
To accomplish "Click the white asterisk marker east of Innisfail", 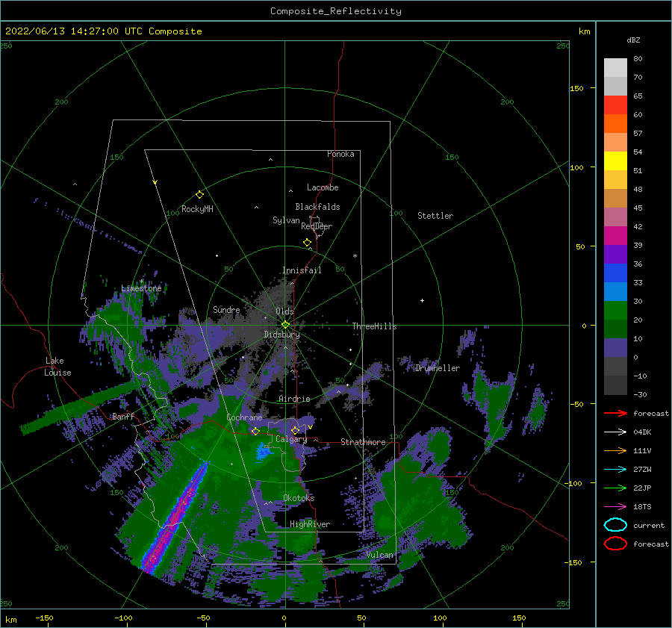I will point(355,256).
